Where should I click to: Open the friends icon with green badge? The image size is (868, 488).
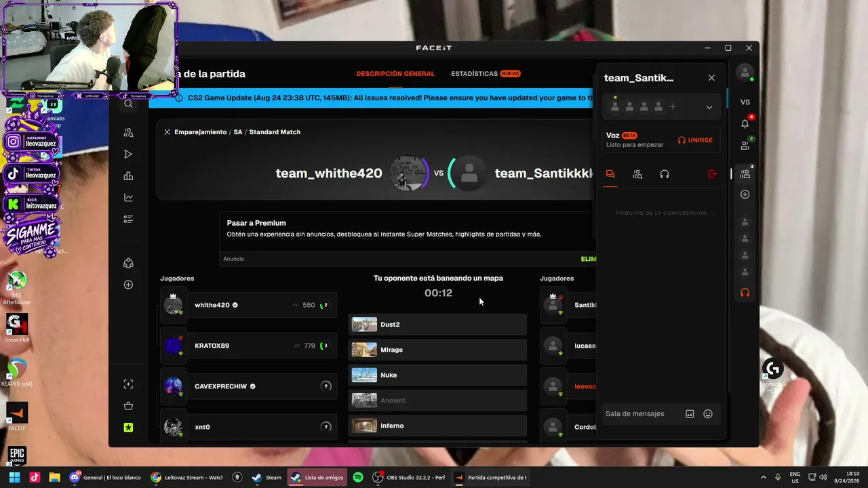coord(745,145)
